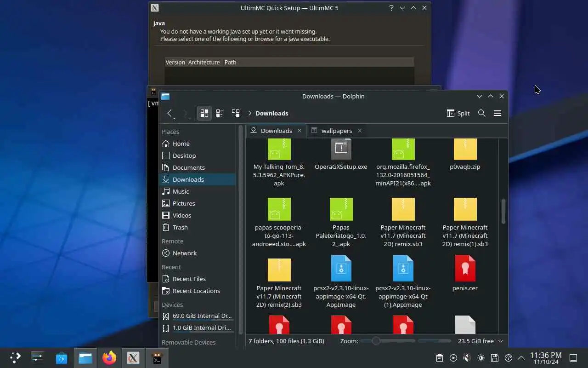
Task: Select Paper Minecraft remix(1).sb3 file
Action: [465, 223]
